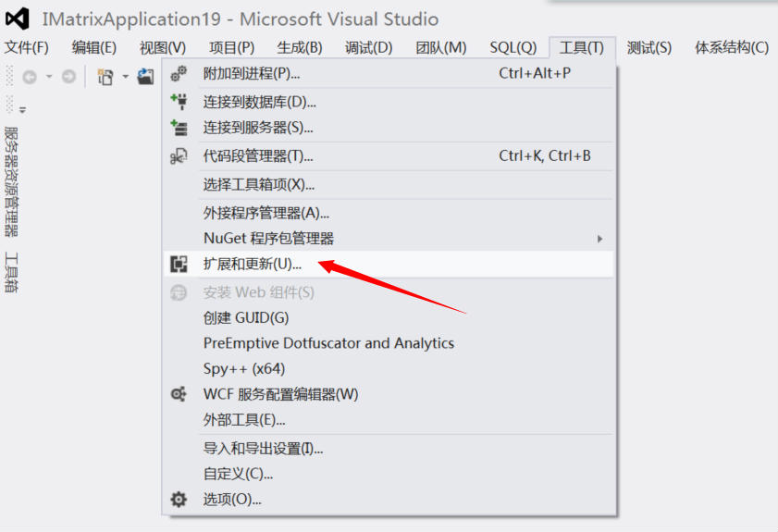Select 自定义(C)... menu entry
This screenshot has width=778, height=532.
389,474
